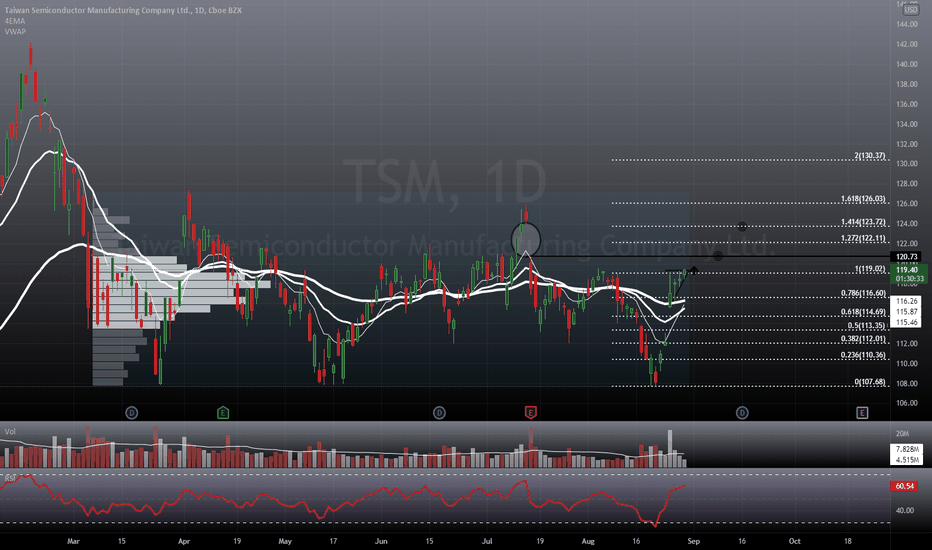Select the large circle drawing near July peak
Screen dimensions: 932x550
click(x=526, y=240)
